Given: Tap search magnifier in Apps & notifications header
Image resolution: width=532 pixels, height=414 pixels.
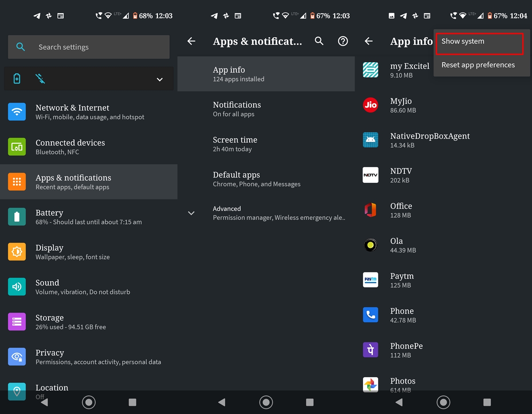Looking at the screenshot, I should click(x=319, y=41).
